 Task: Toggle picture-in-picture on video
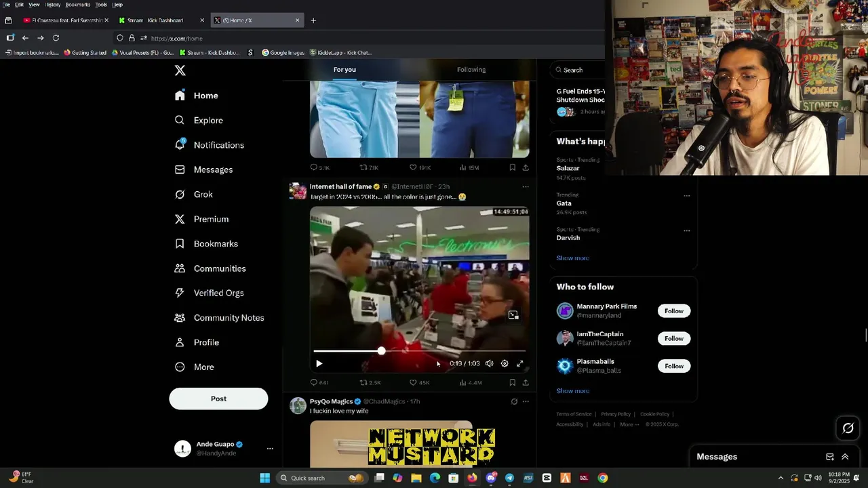click(513, 315)
